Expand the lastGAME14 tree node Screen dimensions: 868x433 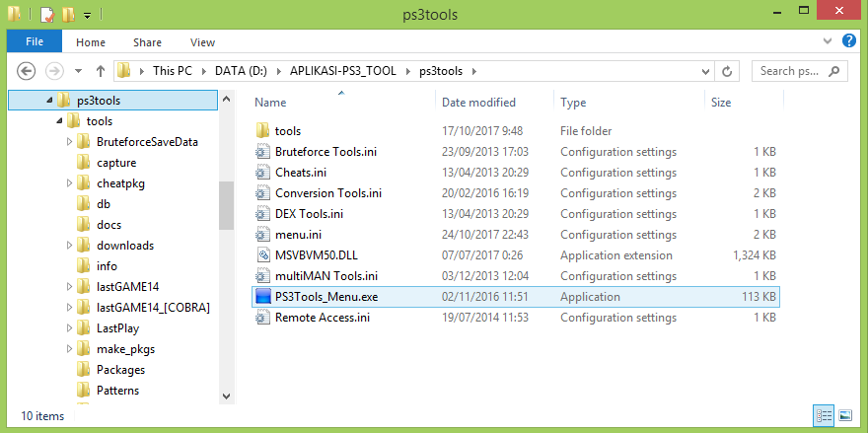[69, 287]
